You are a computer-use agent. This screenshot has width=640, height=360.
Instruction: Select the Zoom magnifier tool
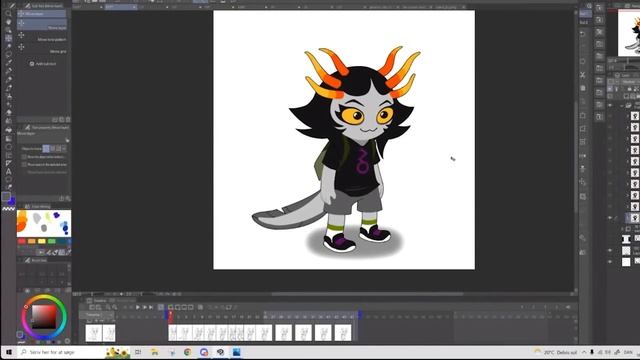[x=8, y=13]
